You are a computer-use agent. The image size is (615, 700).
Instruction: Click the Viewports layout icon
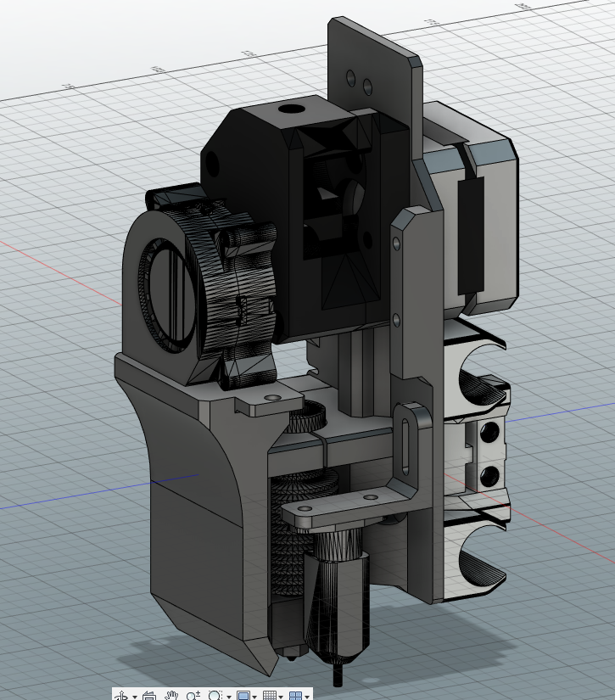pos(295,696)
